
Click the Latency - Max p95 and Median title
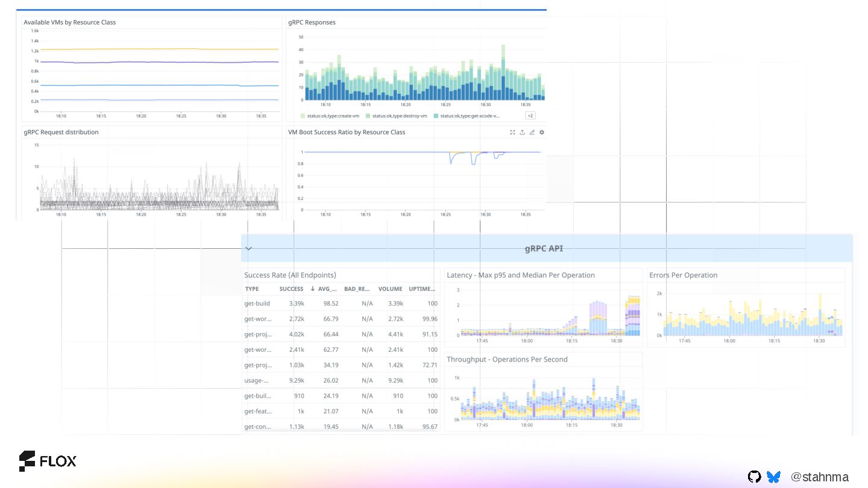521,275
